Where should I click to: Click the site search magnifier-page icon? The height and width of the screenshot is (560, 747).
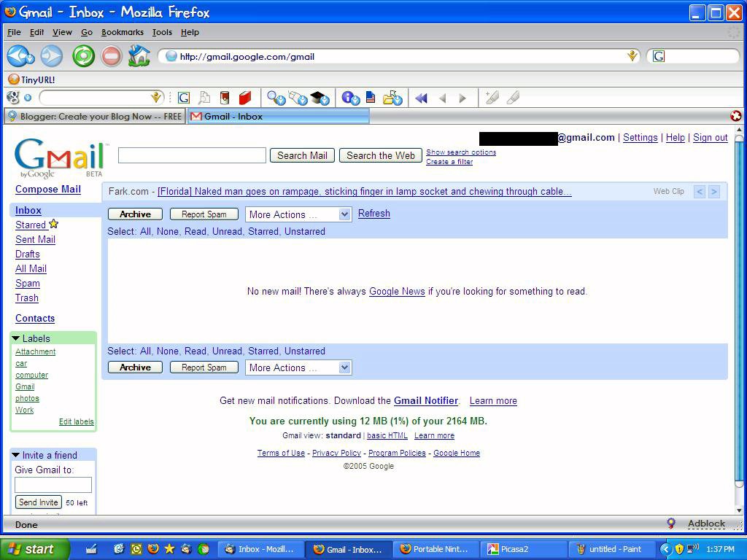pyautogui.click(x=204, y=98)
